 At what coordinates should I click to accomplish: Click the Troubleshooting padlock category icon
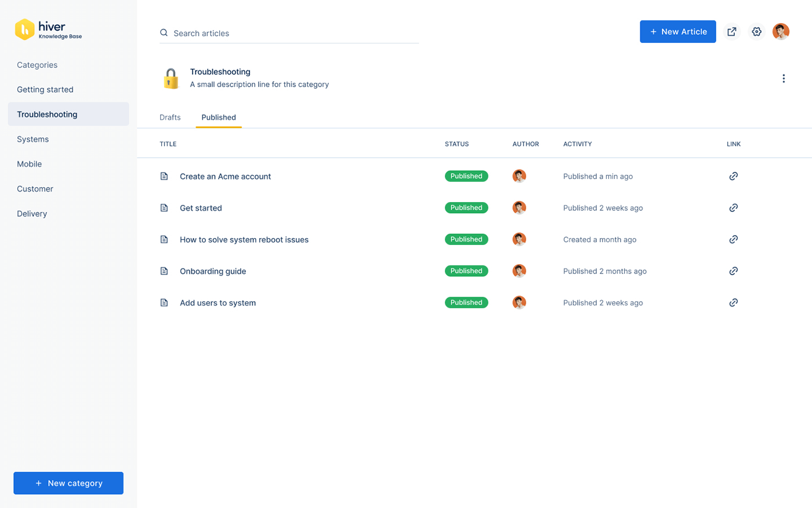171,78
